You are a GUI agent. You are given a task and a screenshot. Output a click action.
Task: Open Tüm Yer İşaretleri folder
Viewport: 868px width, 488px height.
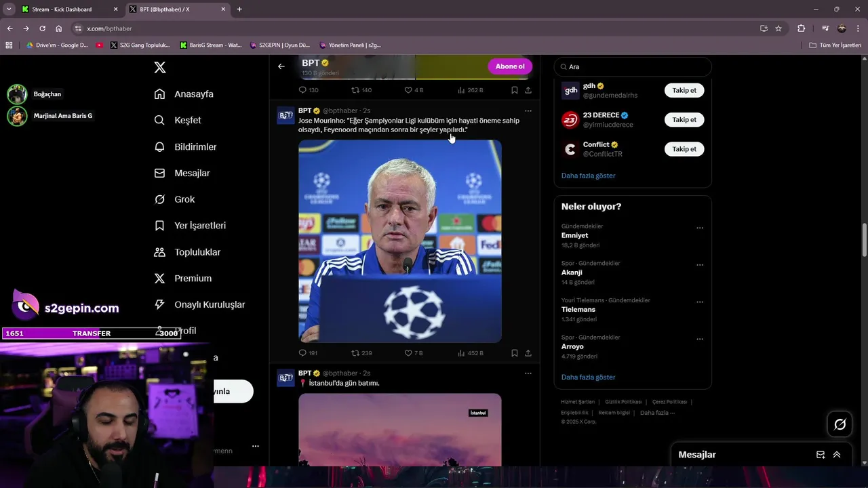[x=835, y=45]
